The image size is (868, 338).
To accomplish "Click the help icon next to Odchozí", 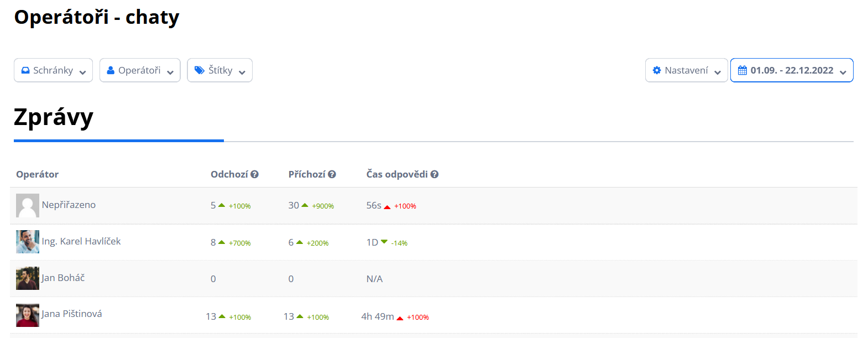I will click(x=254, y=174).
